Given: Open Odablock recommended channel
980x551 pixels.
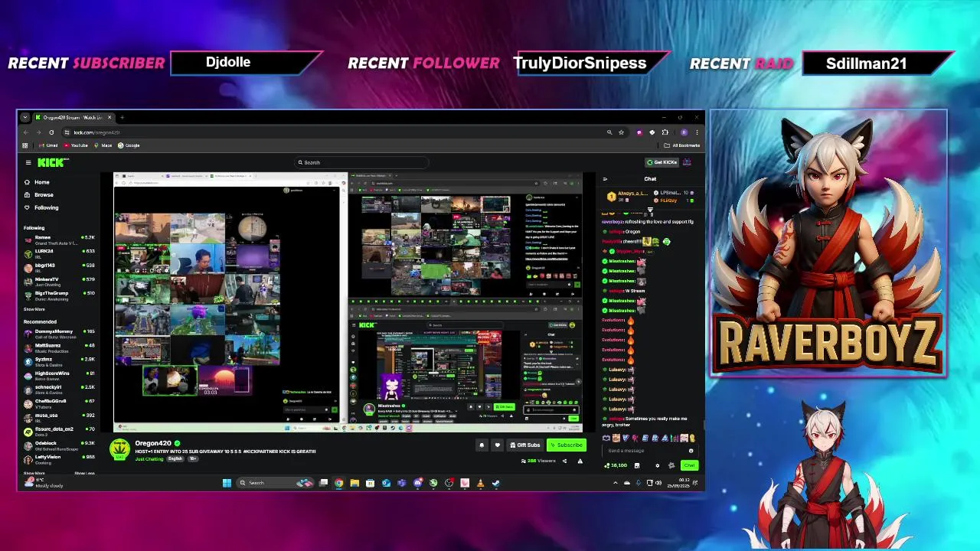Looking at the screenshot, I should pos(60,445).
